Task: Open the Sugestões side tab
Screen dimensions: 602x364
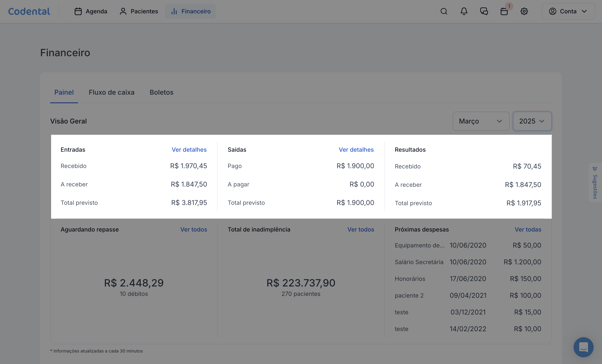Action: [595, 183]
